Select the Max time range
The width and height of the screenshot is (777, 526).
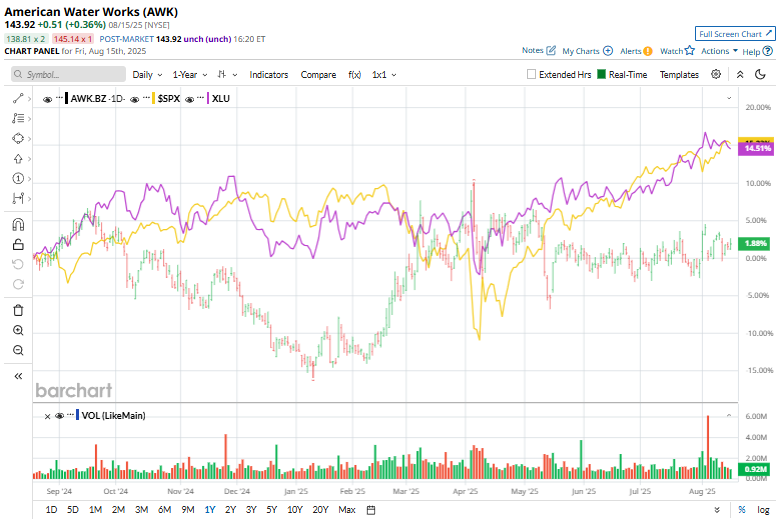coord(347,510)
